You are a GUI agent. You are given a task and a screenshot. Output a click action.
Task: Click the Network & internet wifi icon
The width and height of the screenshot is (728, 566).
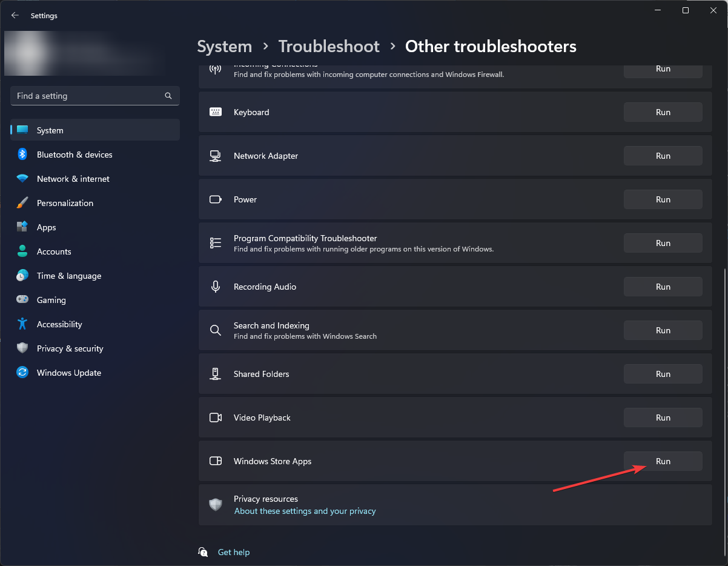pyautogui.click(x=22, y=179)
